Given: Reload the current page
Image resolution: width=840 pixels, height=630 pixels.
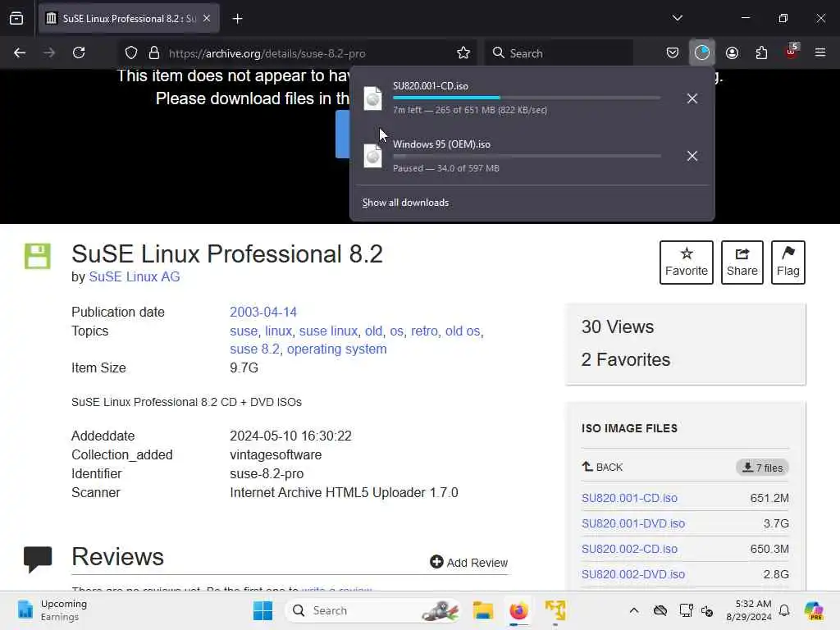Looking at the screenshot, I should pyautogui.click(x=79, y=52).
